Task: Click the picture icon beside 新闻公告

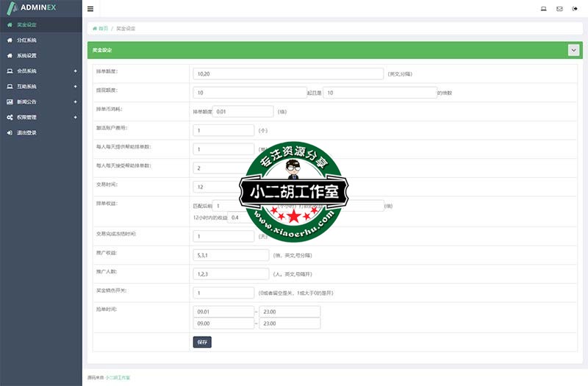Action: point(10,101)
